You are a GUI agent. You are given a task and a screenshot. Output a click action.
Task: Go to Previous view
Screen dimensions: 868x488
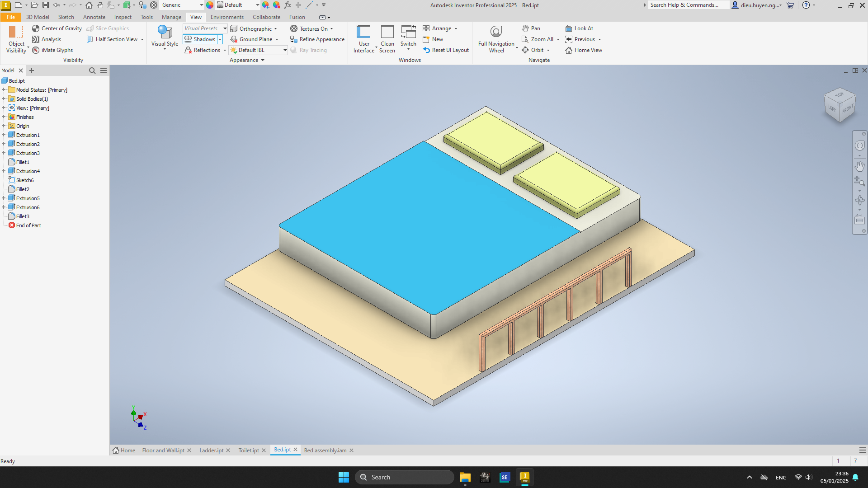click(x=580, y=39)
